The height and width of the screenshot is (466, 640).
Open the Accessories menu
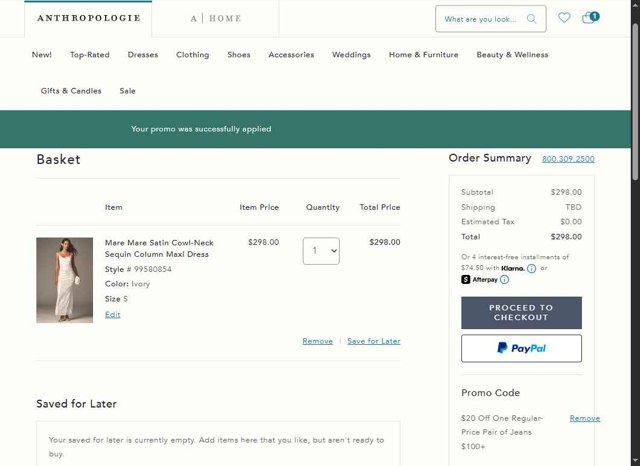pyautogui.click(x=291, y=55)
